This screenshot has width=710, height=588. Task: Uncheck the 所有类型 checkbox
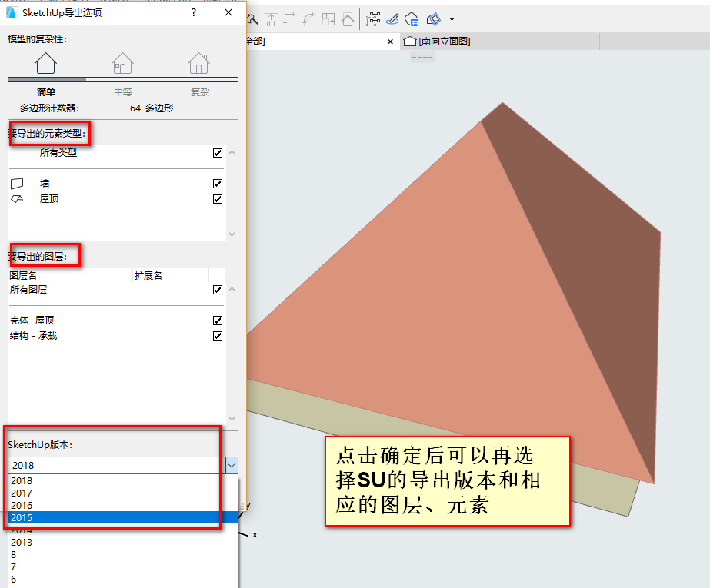tap(218, 153)
